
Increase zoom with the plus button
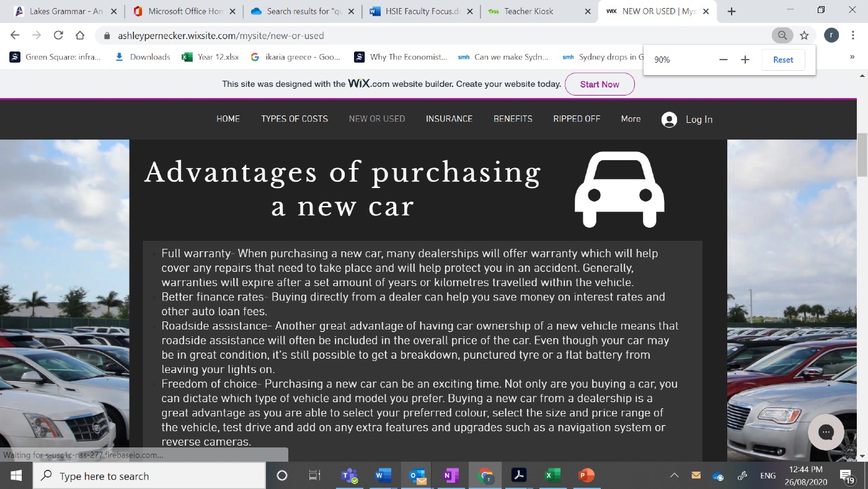click(x=745, y=60)
